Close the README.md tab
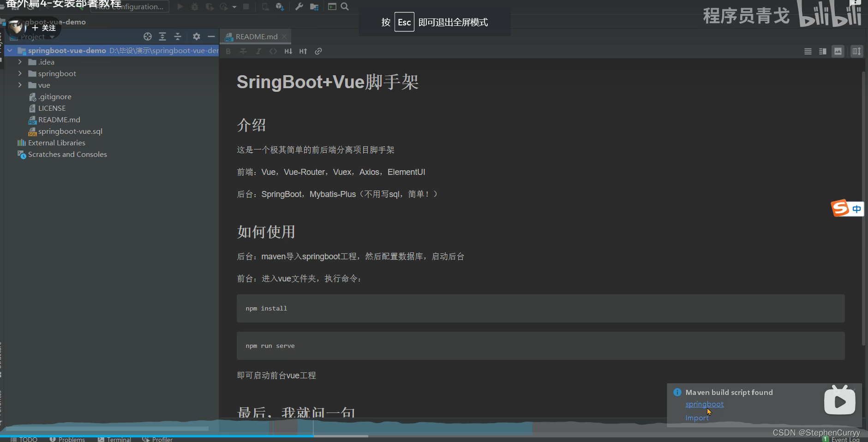This screenshot has width=868, height=442. coord(284,36)
